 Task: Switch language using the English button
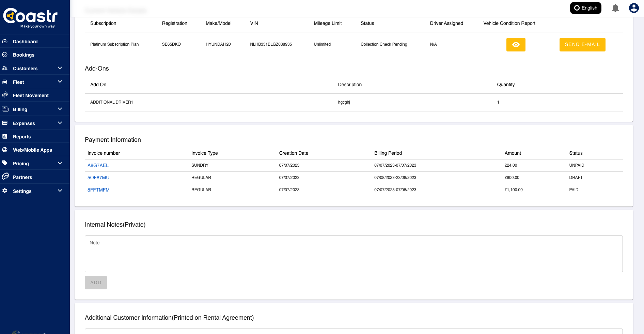point(585,8)
